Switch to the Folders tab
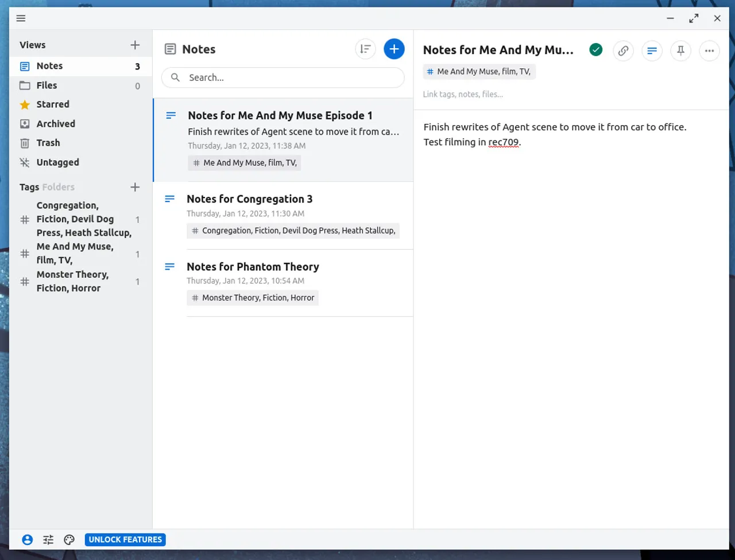 click(x=58, y=187)
